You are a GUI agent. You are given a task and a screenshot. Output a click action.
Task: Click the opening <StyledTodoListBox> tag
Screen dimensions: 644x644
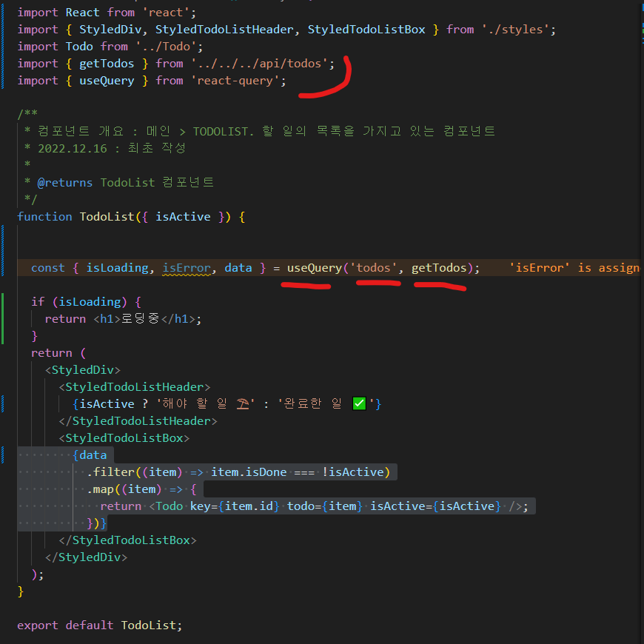tap(124, 438)
